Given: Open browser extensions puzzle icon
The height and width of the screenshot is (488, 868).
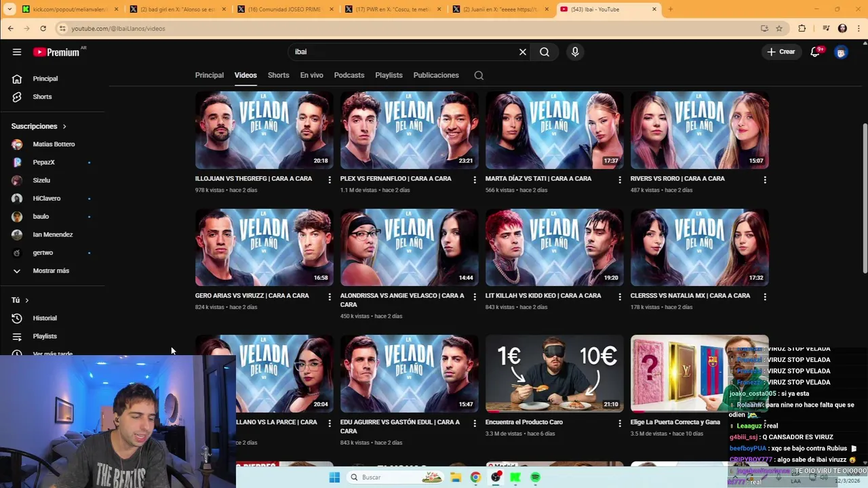Looking at the screenshot, I should click(x=802, y=28).
